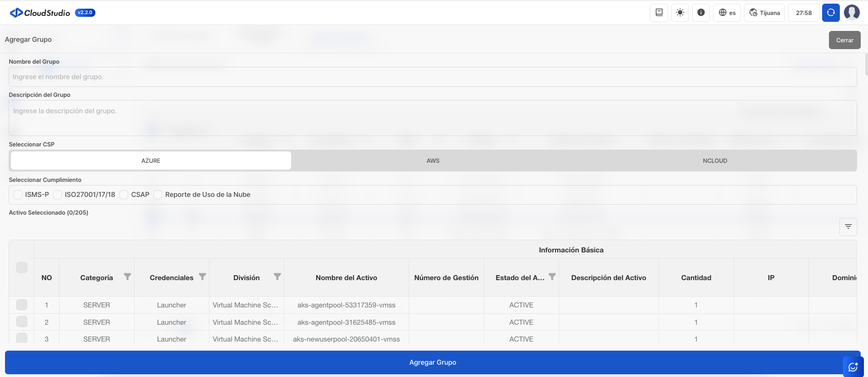Screen dimensions: 868x377
Task: Tick the ISO27001/17/18 checkbox
Action: pos(58,195)
